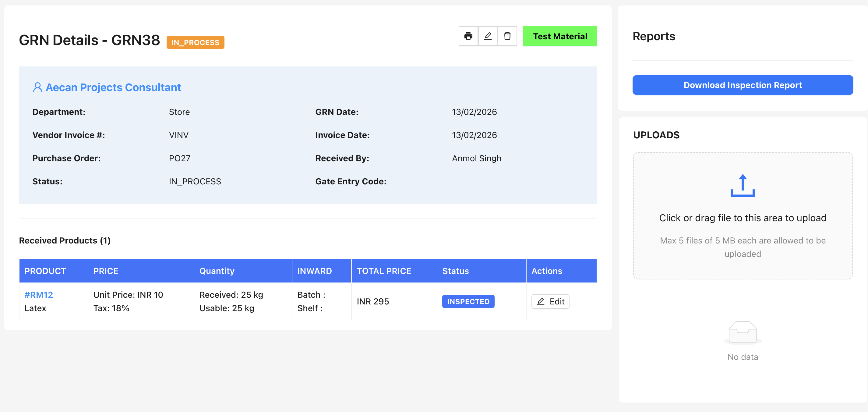Click the trash delete GRN icon
This screenshot has height=412, width=868.
click(x=507, y=36)
